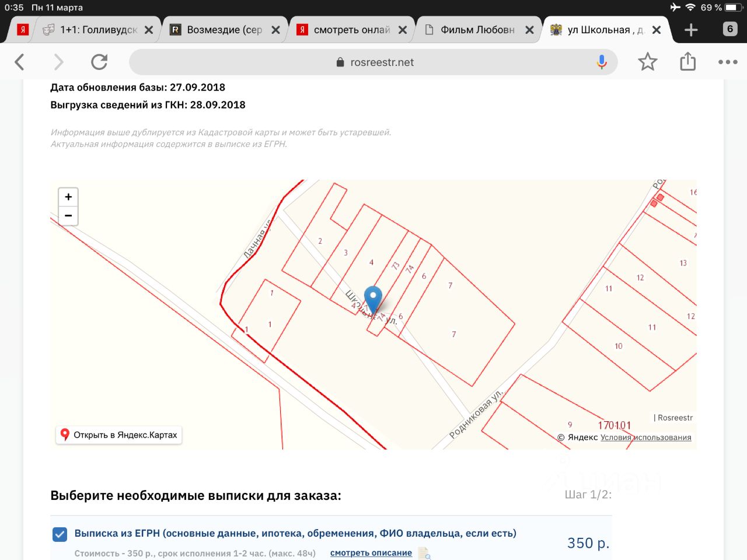The image size is (747, 560).
Task: Open Условия использования link
Action: click(645, 437)
